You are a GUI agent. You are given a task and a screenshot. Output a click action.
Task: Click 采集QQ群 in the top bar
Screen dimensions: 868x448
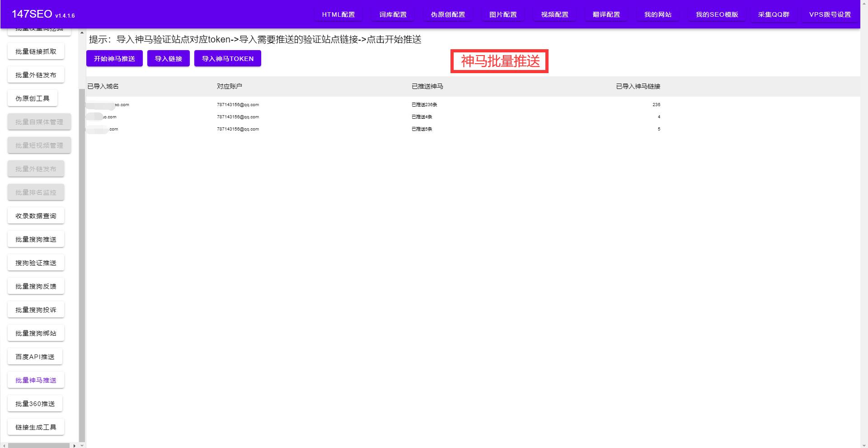773,14
